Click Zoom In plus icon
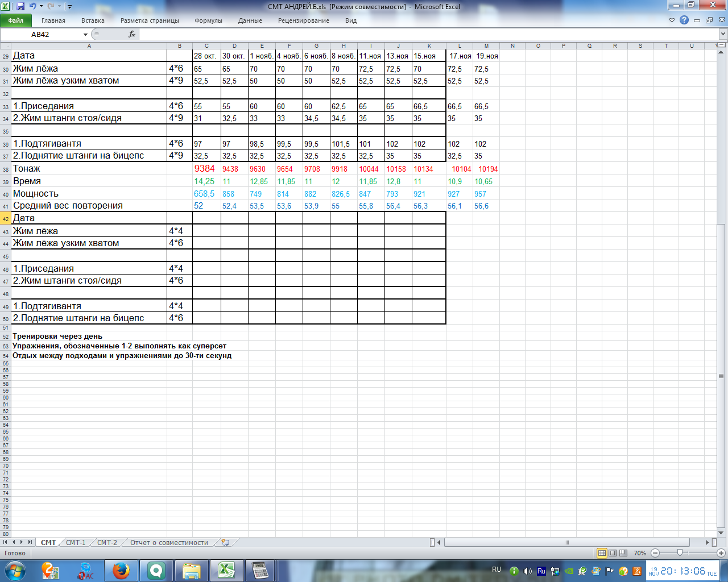Image resolution: width=728 pixels, height=582 pixels. (x=721, y=553)
